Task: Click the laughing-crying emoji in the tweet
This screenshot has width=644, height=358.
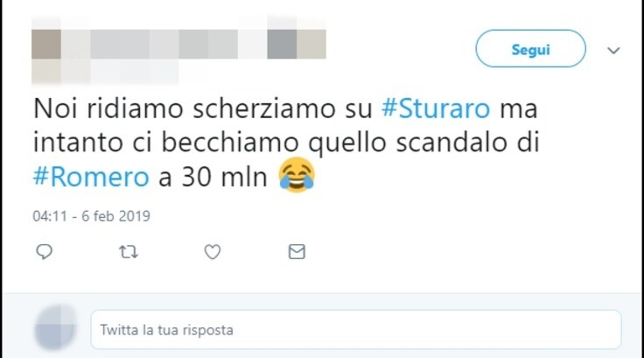Action: pos(297,175)
